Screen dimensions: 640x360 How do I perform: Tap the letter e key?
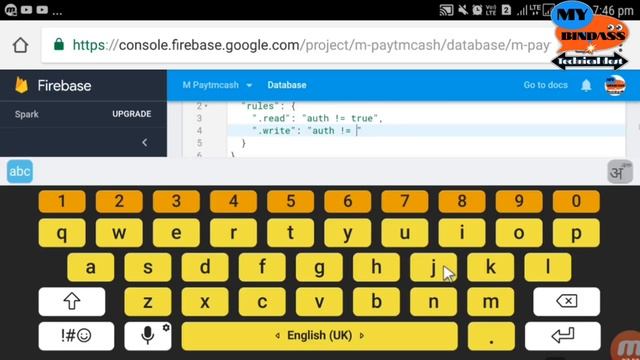(x=176, y=233)
